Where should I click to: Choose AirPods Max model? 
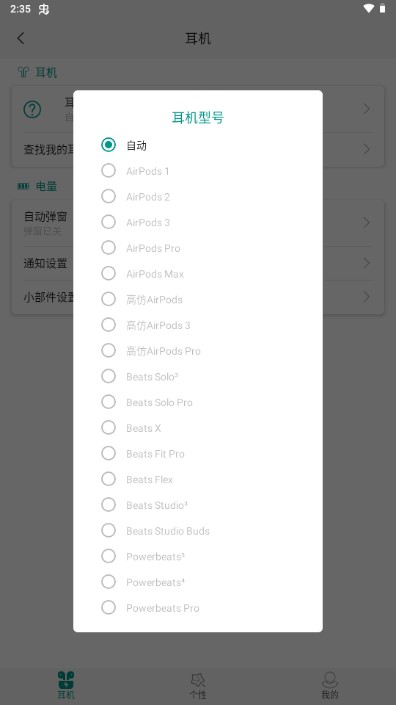[x=108, y=273]
